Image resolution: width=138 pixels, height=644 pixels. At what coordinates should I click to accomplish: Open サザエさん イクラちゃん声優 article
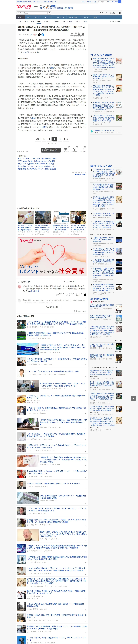point(53,371)
